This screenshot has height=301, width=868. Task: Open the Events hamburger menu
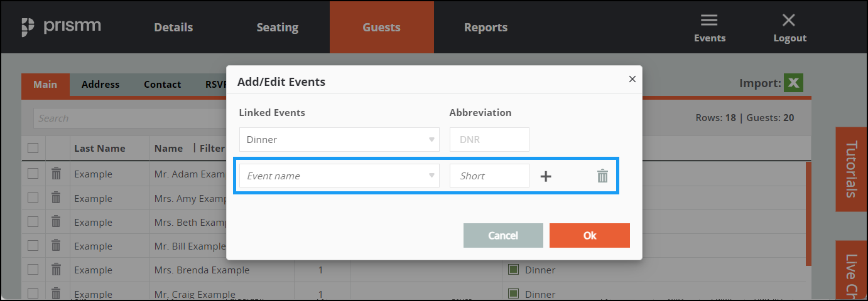tap(709, 21)
